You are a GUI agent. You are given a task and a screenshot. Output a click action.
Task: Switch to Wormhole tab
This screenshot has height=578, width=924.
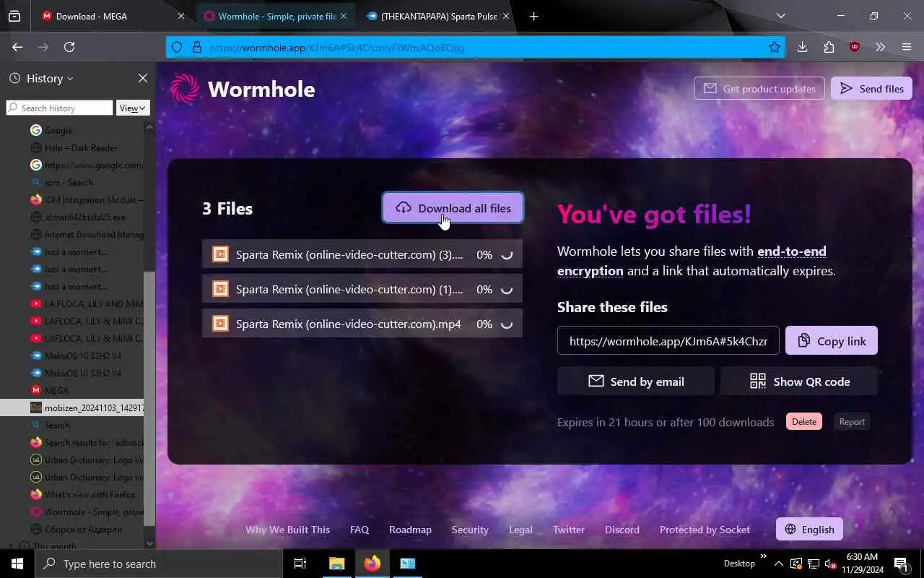(277, 16)
